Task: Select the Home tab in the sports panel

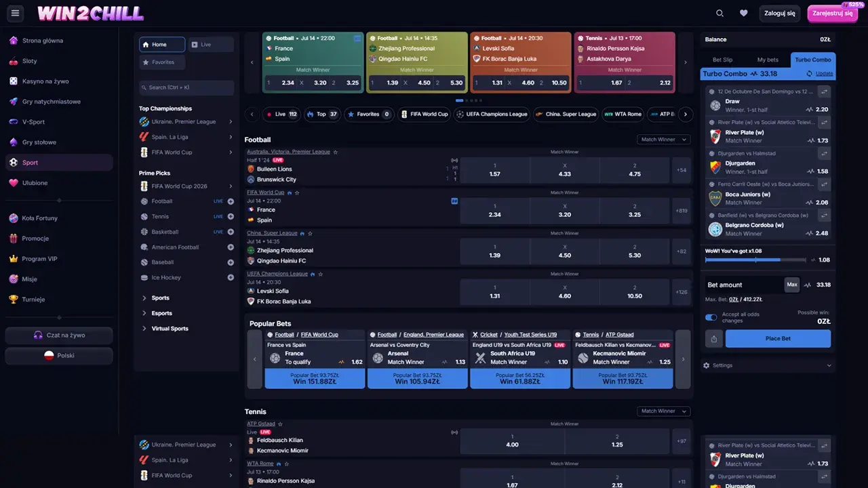Action: click(162, 45)
